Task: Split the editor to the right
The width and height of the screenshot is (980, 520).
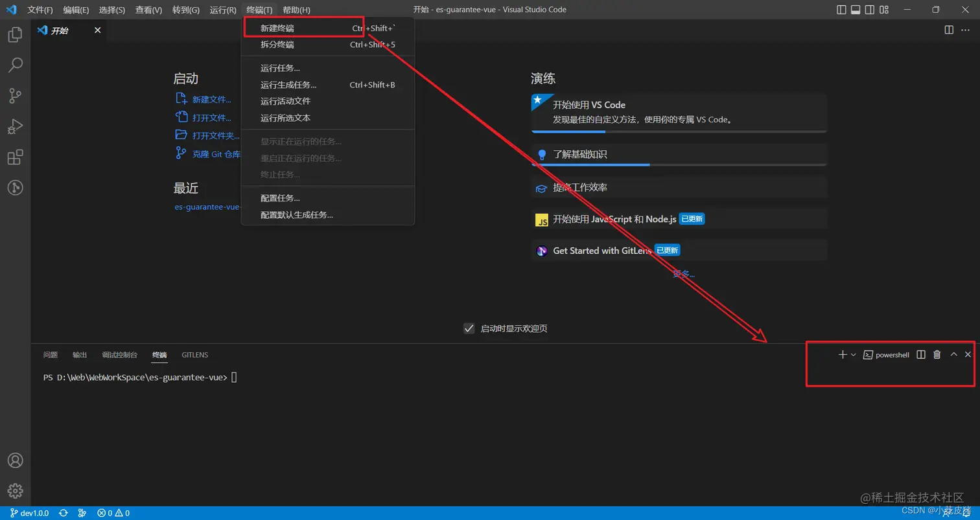Action: pos(949,30)
